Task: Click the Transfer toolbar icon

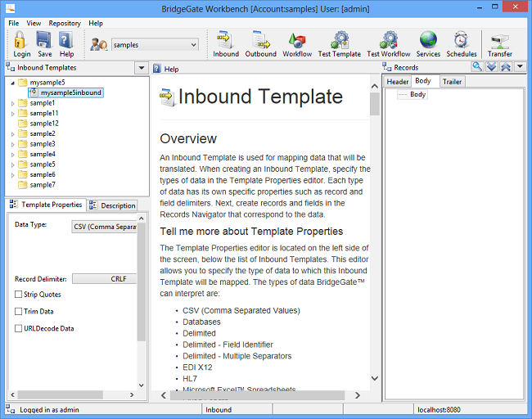Action: pos(499,42)
